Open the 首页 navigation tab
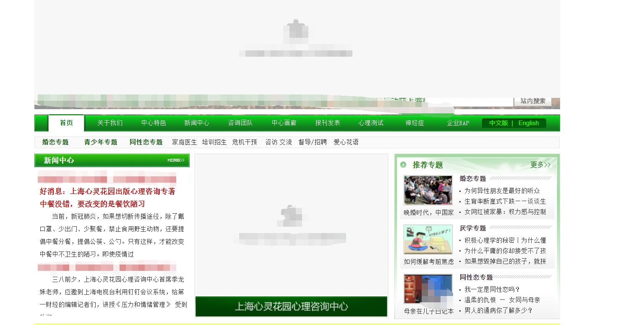The width and height of the screenshot is (644, 325). point(66,123)
